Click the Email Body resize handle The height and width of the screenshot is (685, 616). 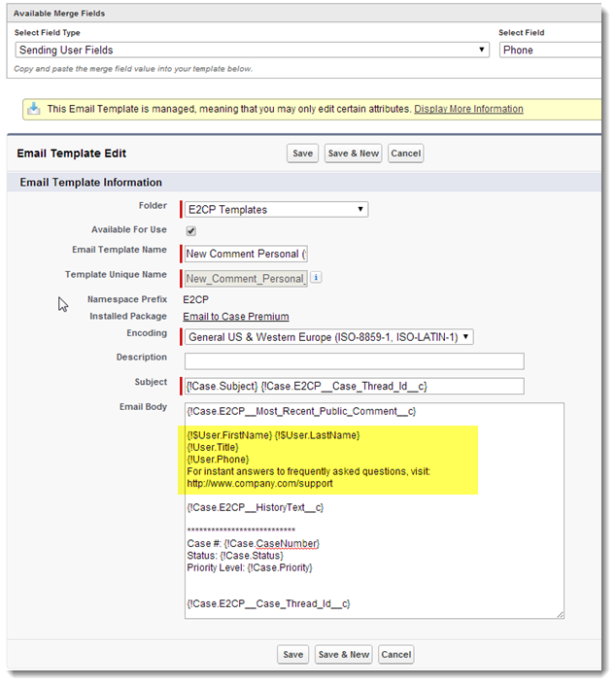point(560,614)
